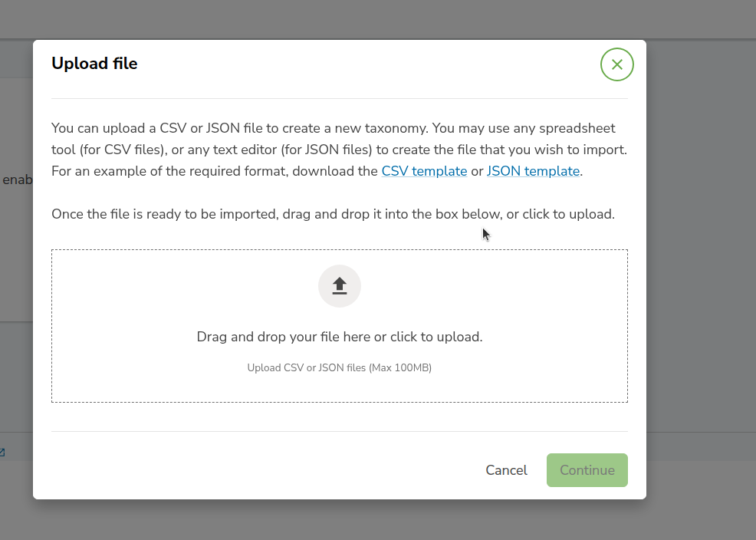Screen dimensions: 756x540
Task: Click the Continue button
Action: click(x=587, y=470)
